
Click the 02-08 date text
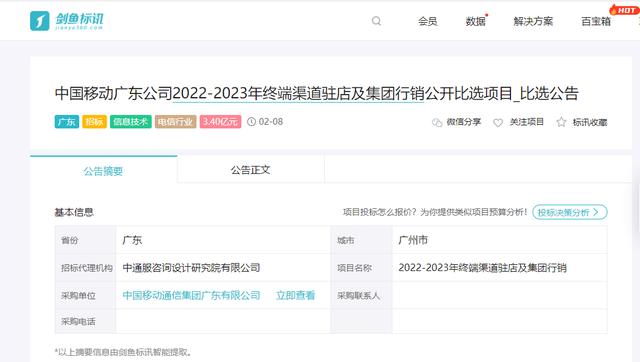(271, 122)
